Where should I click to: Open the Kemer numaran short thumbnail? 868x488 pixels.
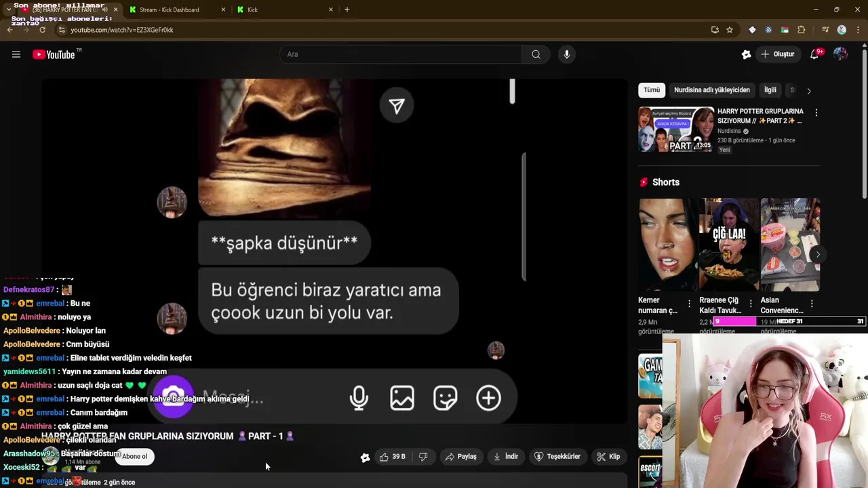click(668, 245)
